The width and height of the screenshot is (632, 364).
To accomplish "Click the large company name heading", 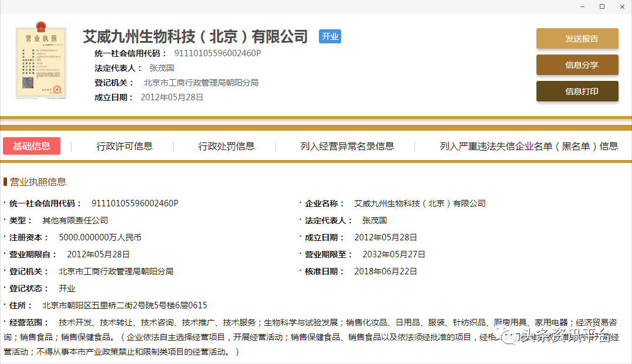I will pos(195,36).
